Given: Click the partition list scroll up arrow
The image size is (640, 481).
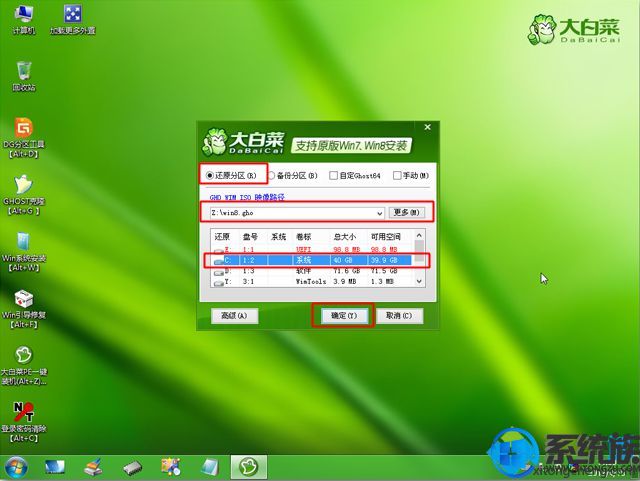Looking at the screenshot, I should coord(419,236).
